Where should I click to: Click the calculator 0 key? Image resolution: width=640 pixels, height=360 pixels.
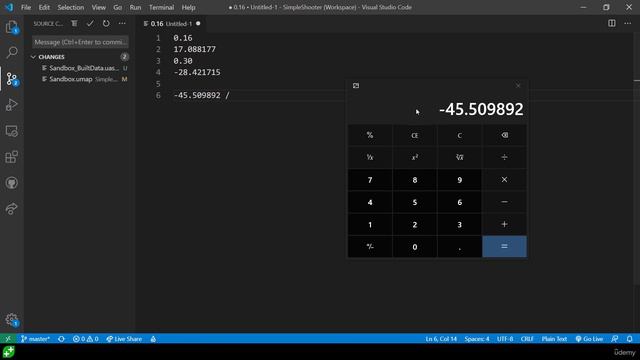tap(415, 247)
